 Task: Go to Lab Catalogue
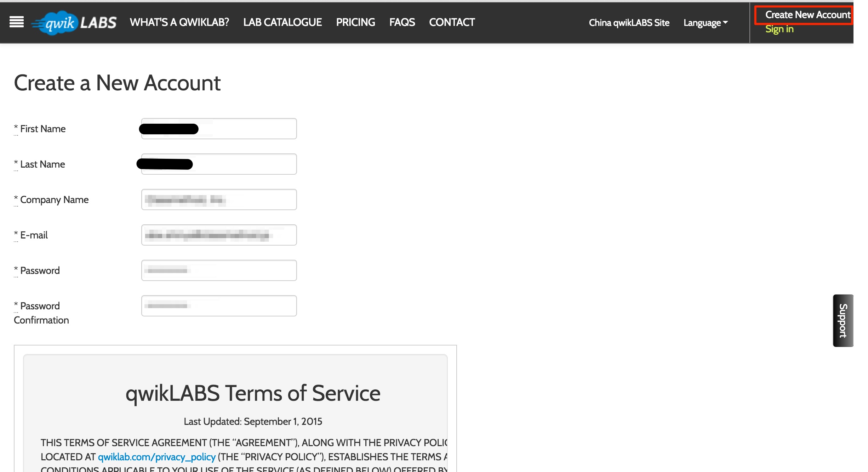coord(282,22)
